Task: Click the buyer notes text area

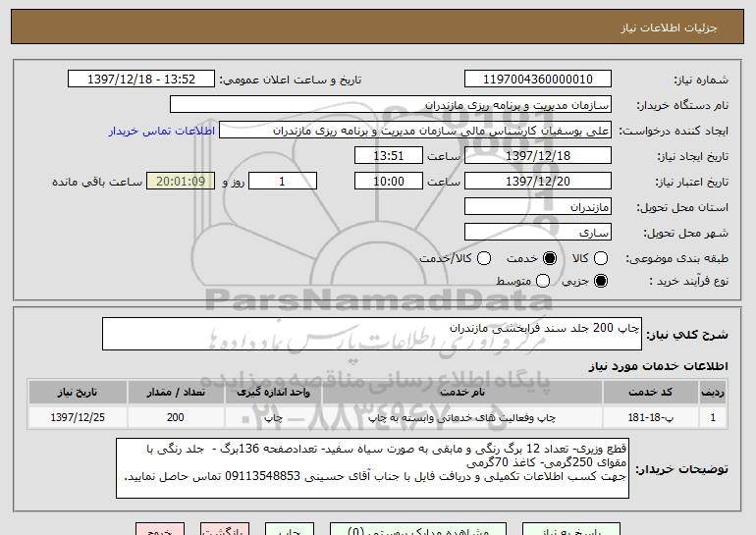Action: (372, 468)
